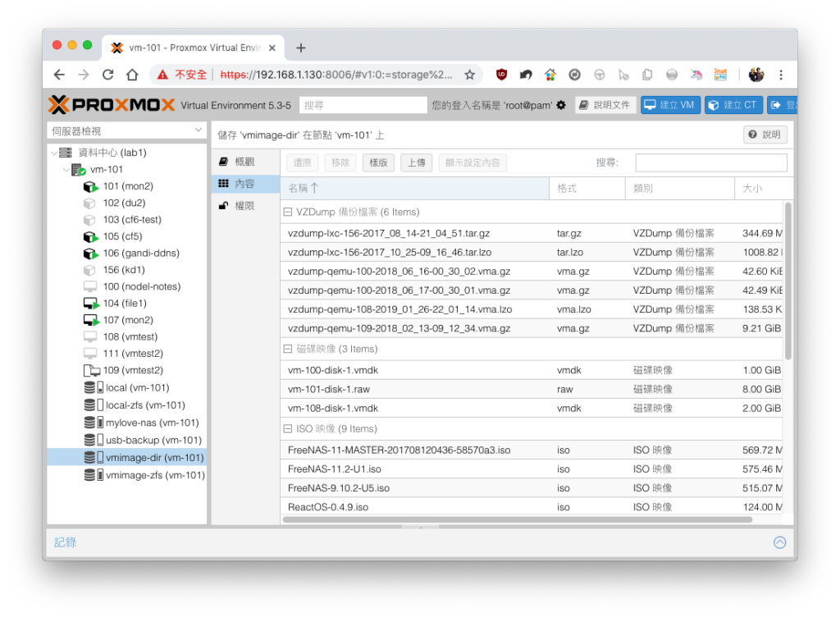Select container 105 (cf5)
The image size is (840, 617).
(123, 236)
